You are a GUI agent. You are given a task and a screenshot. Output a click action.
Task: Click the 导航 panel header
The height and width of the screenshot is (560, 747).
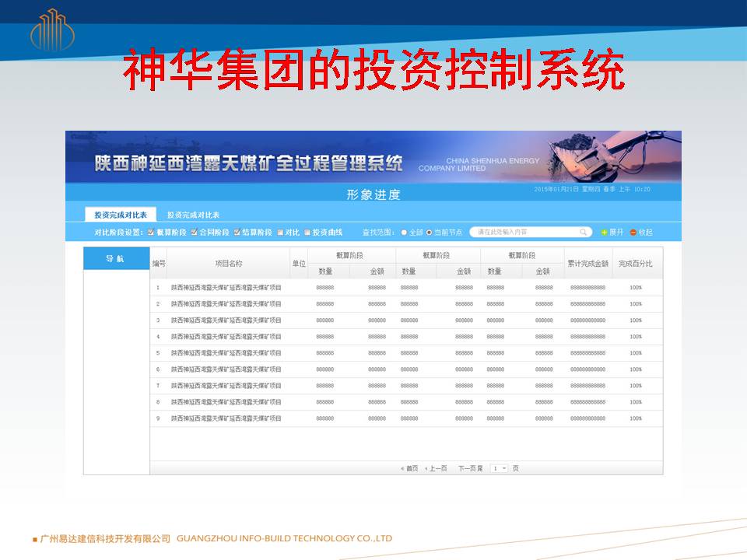coord(116,258)
